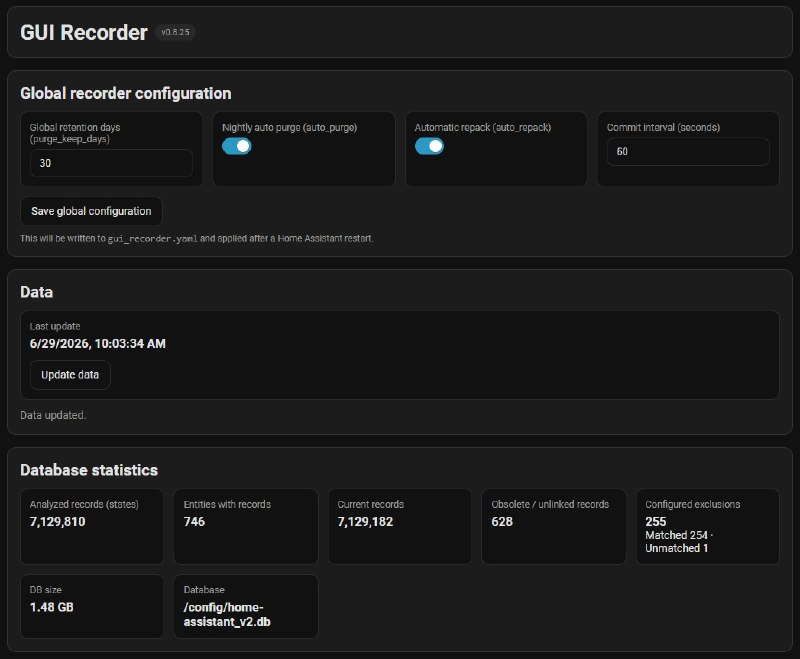Screen dimensions: 800x659
Task: Click the Analyzed records value 7,129,810
Action: 58,522
